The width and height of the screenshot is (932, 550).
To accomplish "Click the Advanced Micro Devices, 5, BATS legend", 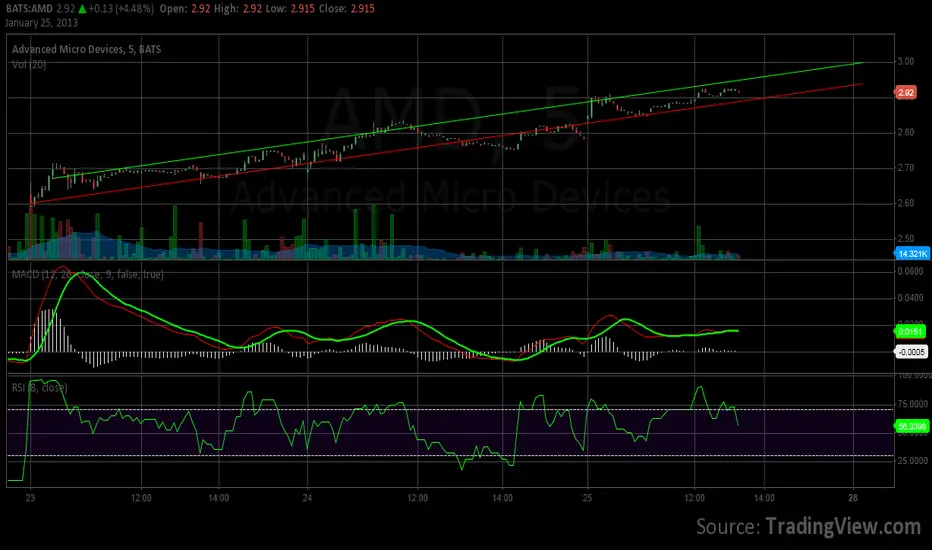I will [87, 49].
